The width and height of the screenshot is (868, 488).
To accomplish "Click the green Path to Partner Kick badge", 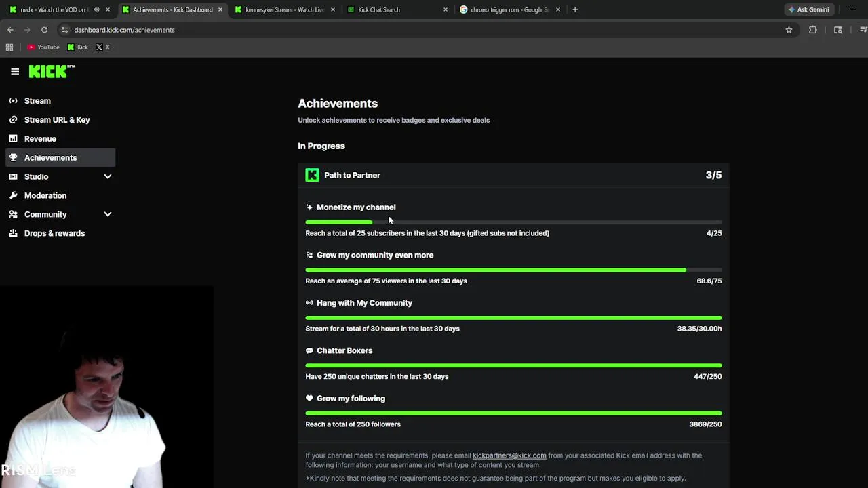I will coord(312,175).
